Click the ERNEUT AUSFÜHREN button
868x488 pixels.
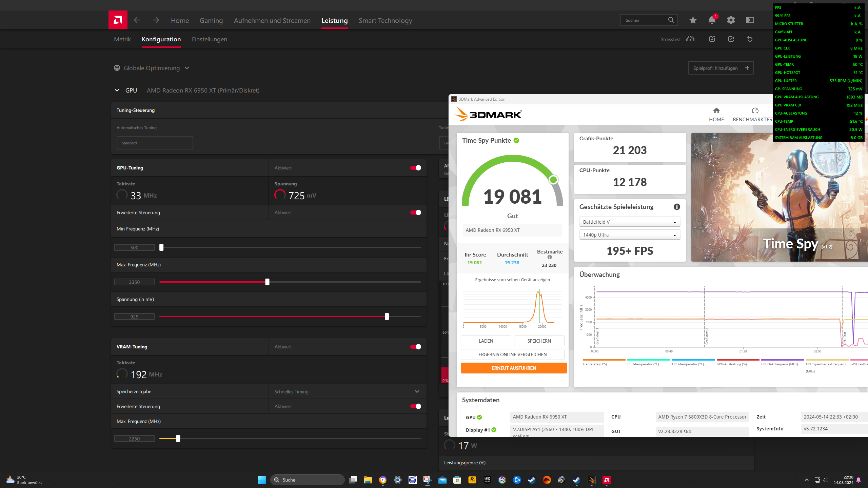point(514,368)
